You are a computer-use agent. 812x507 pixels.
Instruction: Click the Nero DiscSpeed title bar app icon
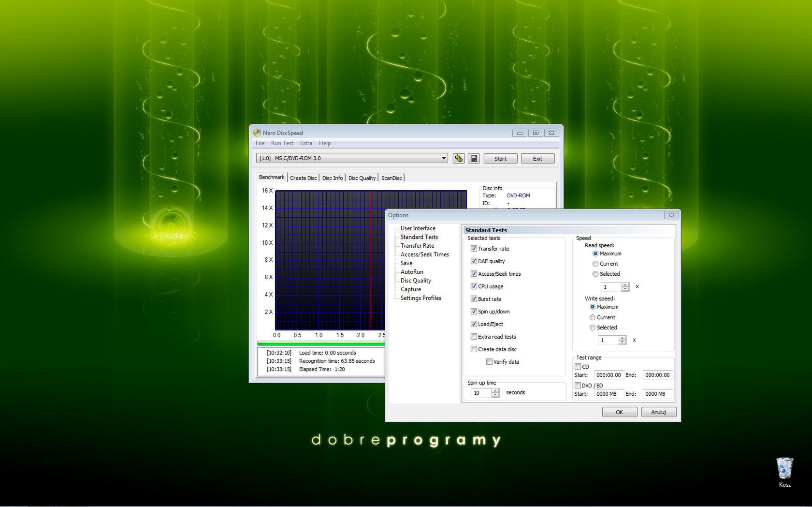tap(257, 133)
